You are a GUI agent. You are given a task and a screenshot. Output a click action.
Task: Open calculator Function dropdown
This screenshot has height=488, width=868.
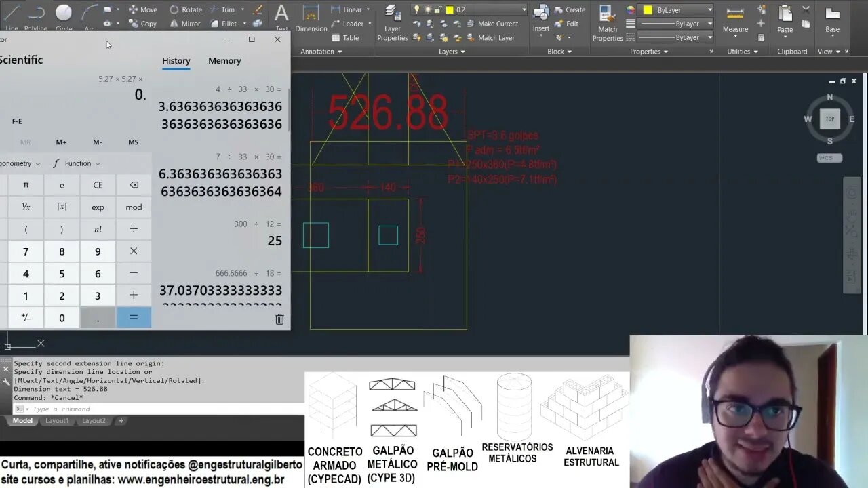[77, 163]
